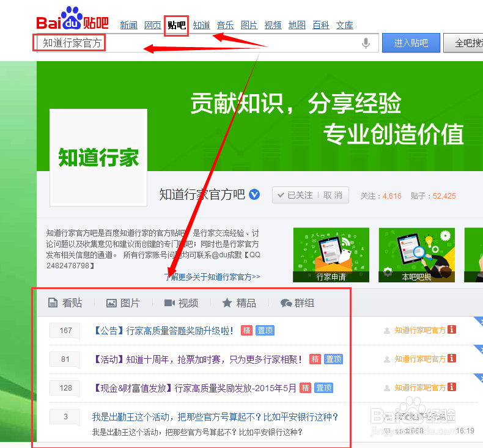Click author avatar icon in 现金&财富值发放 row
Viewport: 483px width, 448px height.
coord(387,388)
